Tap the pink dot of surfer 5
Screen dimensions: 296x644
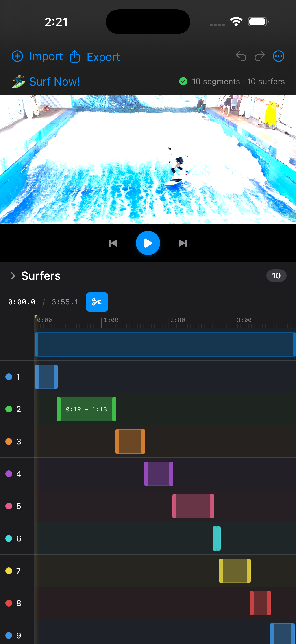pyautogui.click(x=9, y=506)
